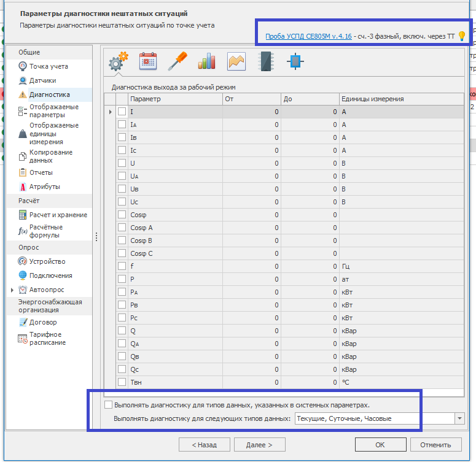The height and width of the screenshot is (462, 476).
Task: Open the gears diagnostics tab icon
Action: pos(118,61)
